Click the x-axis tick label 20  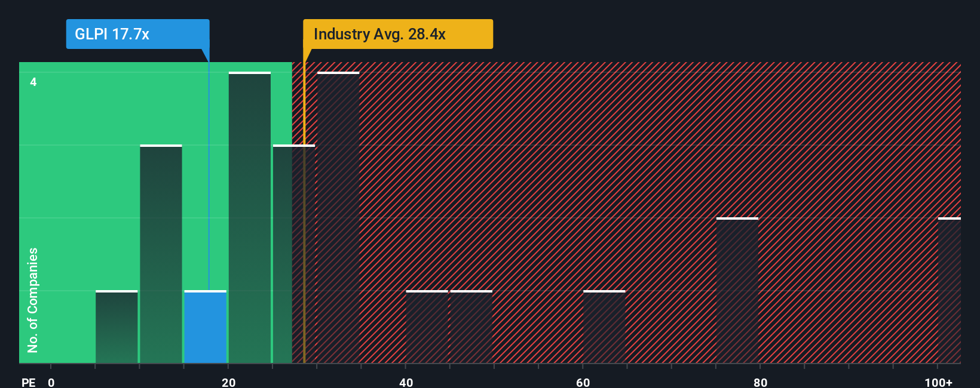pyautogui.click(x=229, y=383)
